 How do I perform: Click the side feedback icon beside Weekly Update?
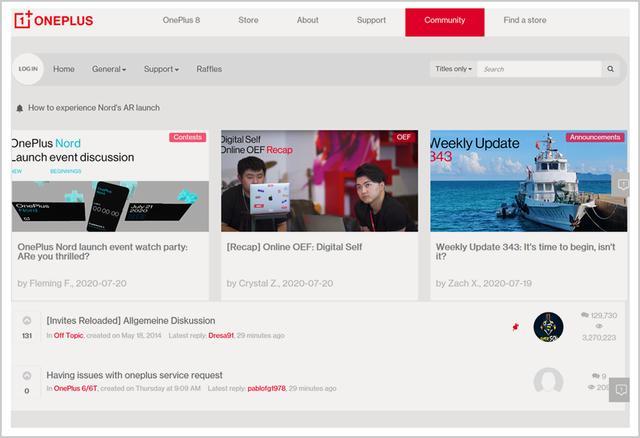pyautogui.click(x=622, y=185)
